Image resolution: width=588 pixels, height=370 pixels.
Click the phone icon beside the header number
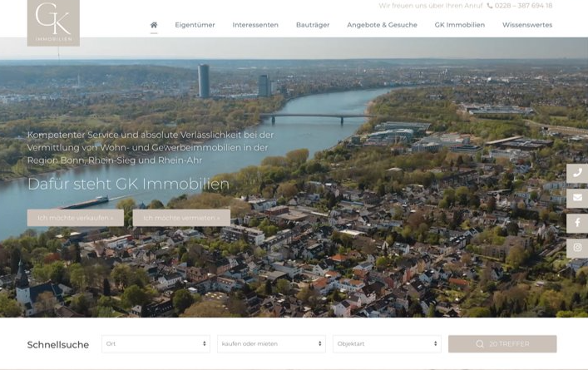point(490,6)
